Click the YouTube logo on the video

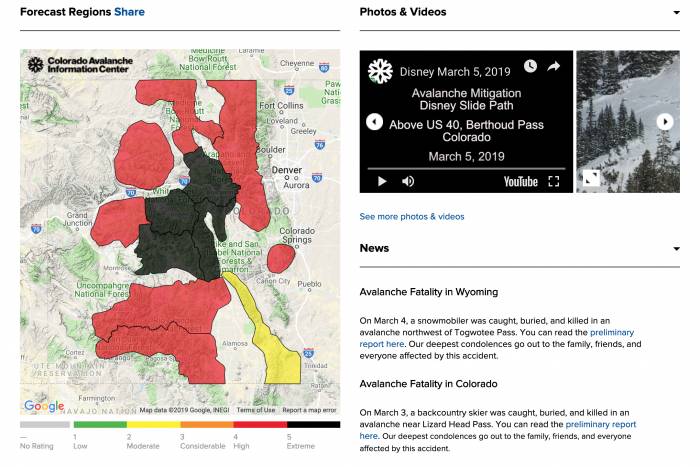tap(521, 182)
